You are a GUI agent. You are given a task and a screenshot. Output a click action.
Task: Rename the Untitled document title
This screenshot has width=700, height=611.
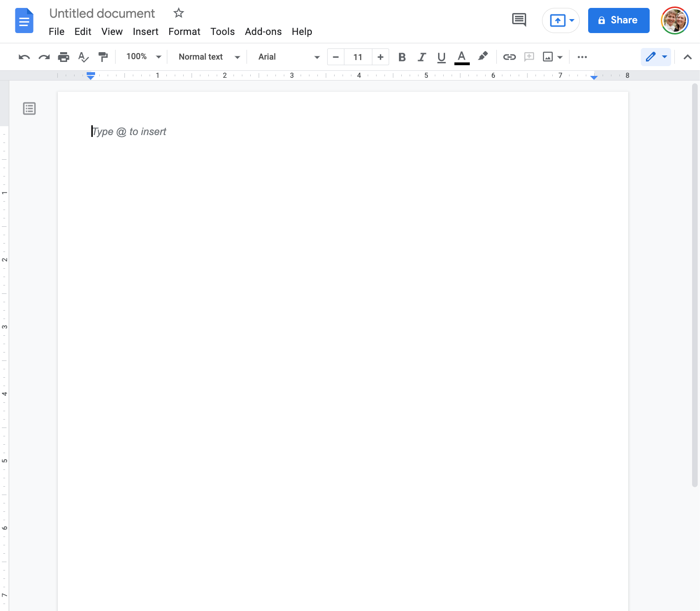pos(102,14)
